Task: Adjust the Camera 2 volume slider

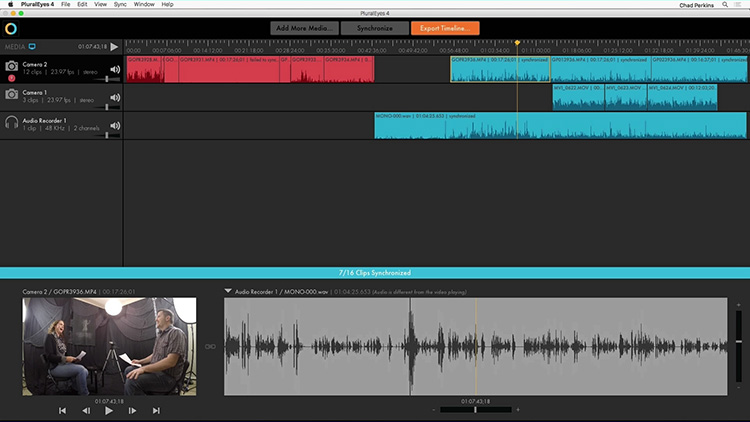Action: [107, 79]
